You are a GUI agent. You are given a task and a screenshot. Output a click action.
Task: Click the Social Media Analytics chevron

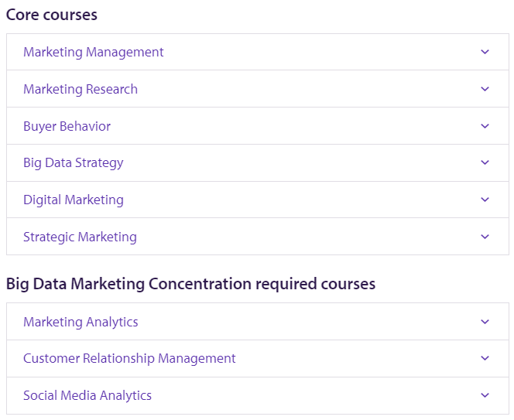[x=485, y=395]
